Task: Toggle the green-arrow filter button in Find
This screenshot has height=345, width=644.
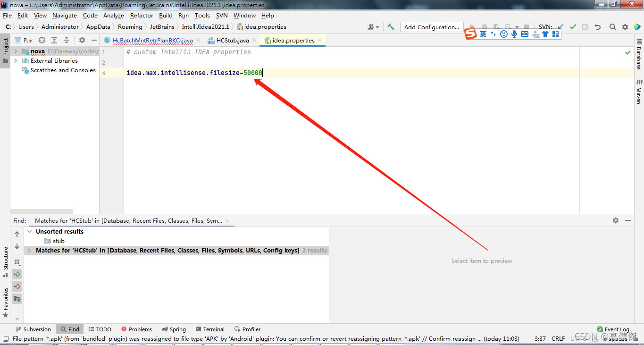Action: point(17,274)
